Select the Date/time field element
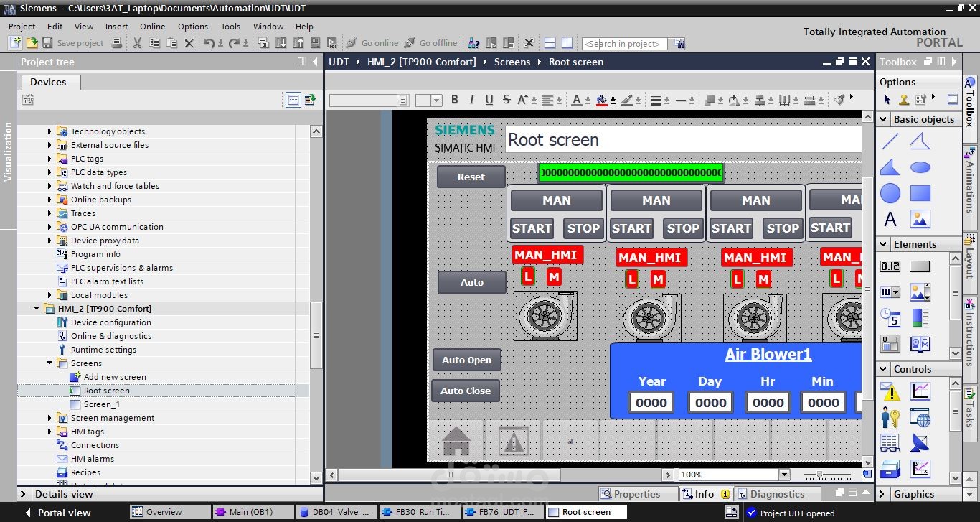 tap(890, 318)
